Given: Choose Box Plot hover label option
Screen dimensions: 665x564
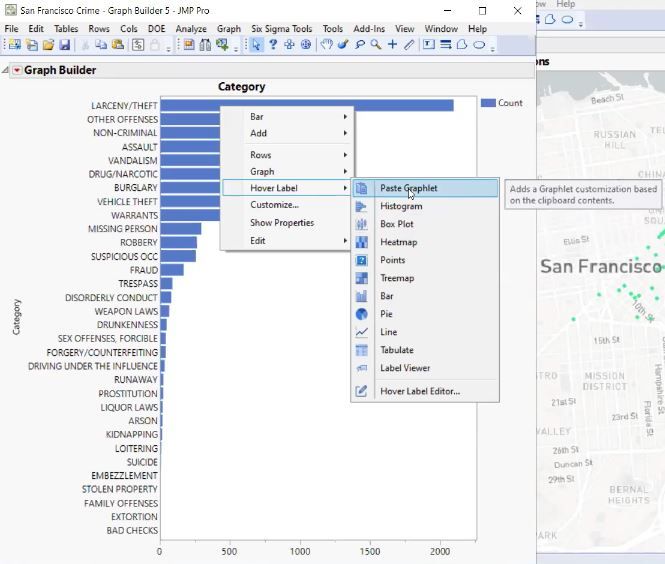Looking at the screenshot, I should tap(425, 224).
